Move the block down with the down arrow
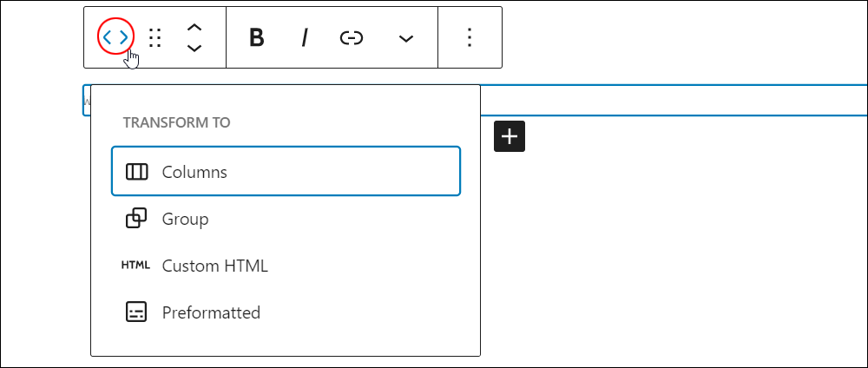The image size is (868, 368). point(194,48)
